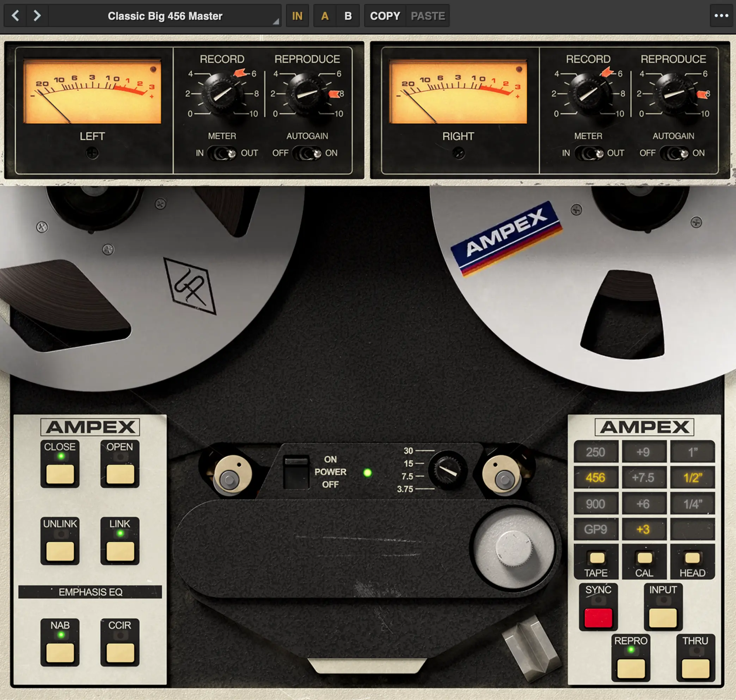Go to the previous preset arrow
This screenshot has width=736, height=700.
(x=15, y=16)
